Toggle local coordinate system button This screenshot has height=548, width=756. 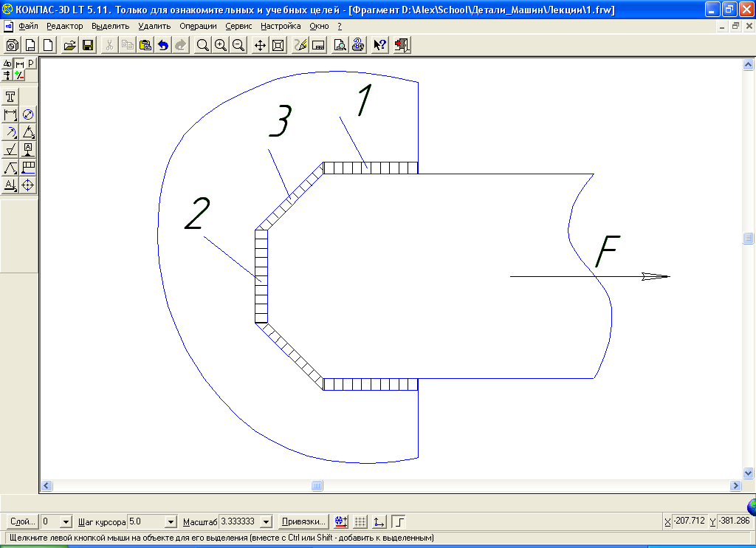click(379, 521)
